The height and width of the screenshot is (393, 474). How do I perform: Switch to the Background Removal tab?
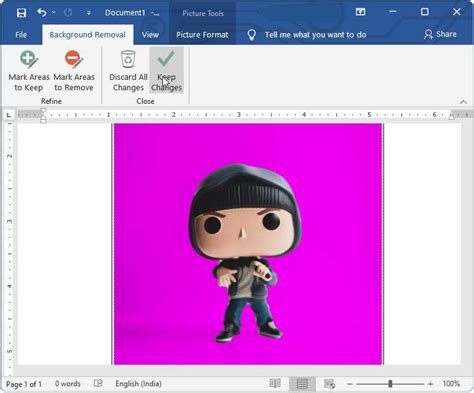click(x=88, y=35)
